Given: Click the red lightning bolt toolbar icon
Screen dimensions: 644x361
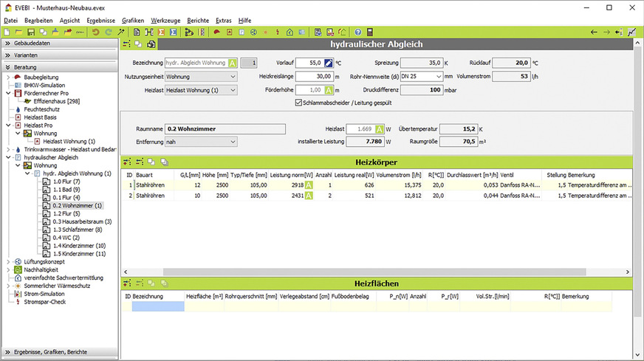Looking at the screenshot, I should point(278,32).
